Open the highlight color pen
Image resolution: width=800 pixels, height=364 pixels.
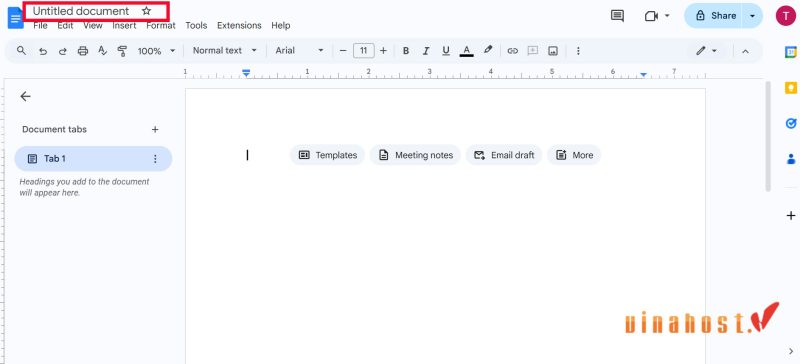pyautogui.click(x=488, y=50)
